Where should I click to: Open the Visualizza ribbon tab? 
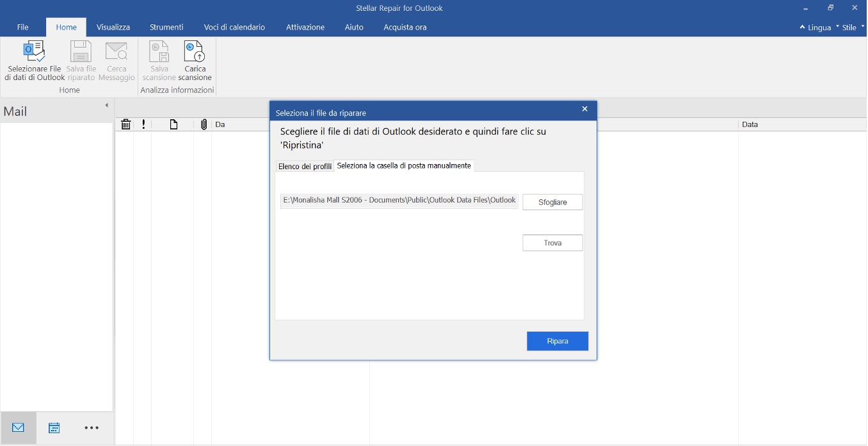point(113,27)
